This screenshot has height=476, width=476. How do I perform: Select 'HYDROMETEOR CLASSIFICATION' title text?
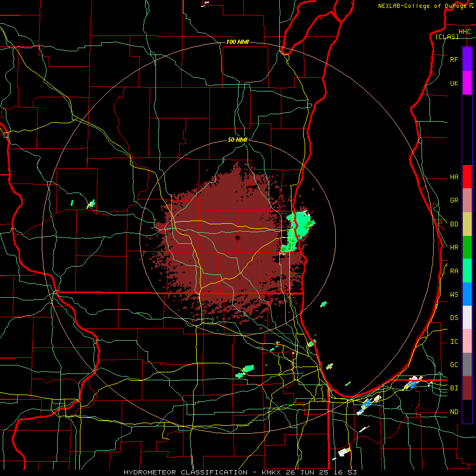click(x=186, y=472)
